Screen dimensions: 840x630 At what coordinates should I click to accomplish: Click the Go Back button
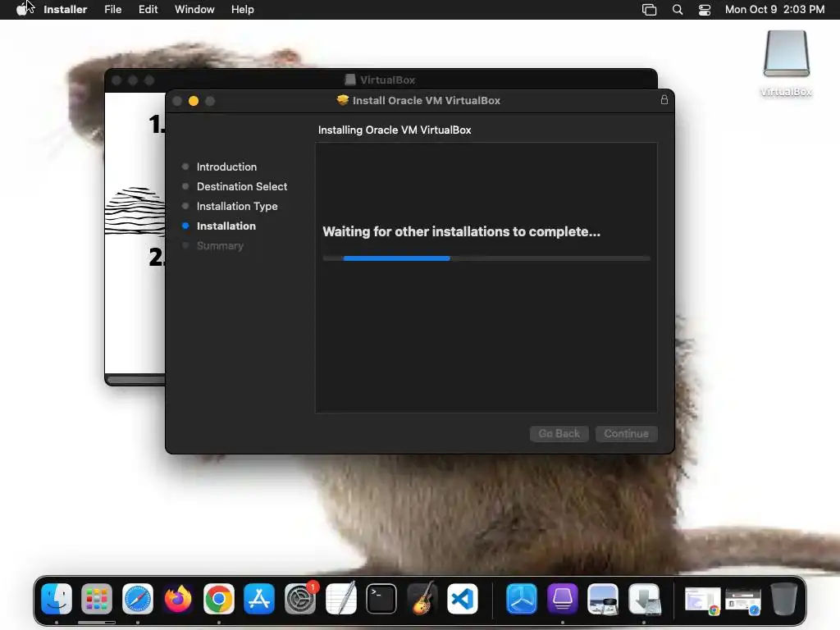(559, 433)
